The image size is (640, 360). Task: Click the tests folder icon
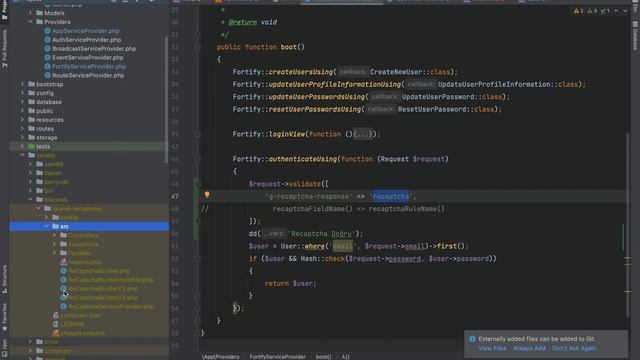[31, 146]
